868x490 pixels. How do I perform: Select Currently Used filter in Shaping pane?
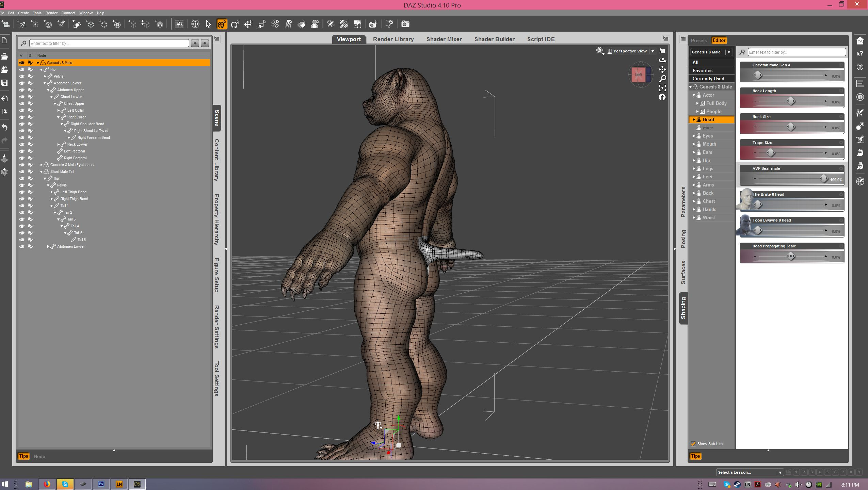708,79
